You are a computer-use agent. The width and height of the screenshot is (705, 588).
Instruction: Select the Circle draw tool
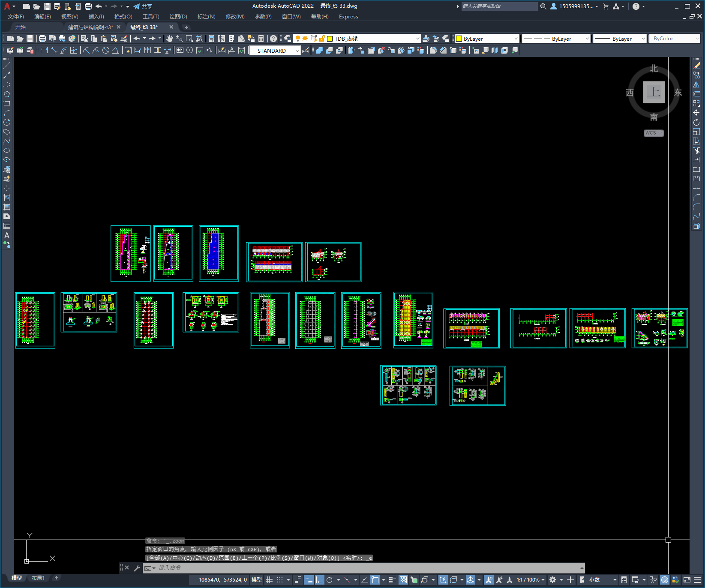click(7, 122)
